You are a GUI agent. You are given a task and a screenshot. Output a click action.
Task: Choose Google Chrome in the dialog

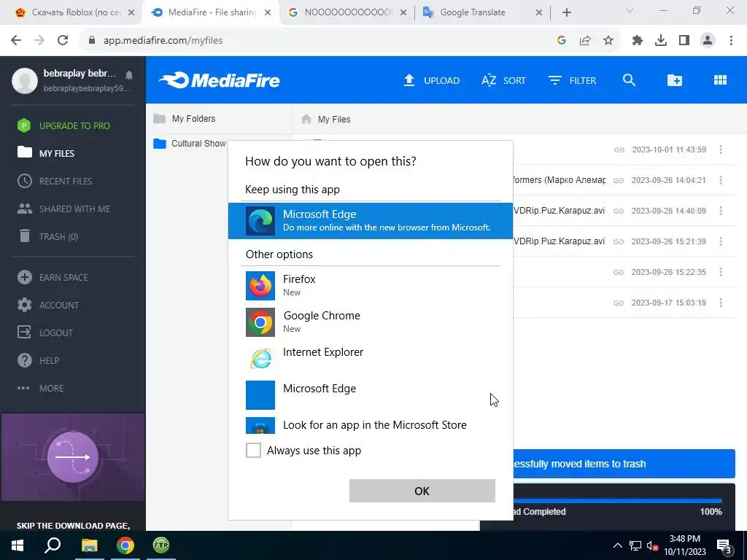pos(370,322)
